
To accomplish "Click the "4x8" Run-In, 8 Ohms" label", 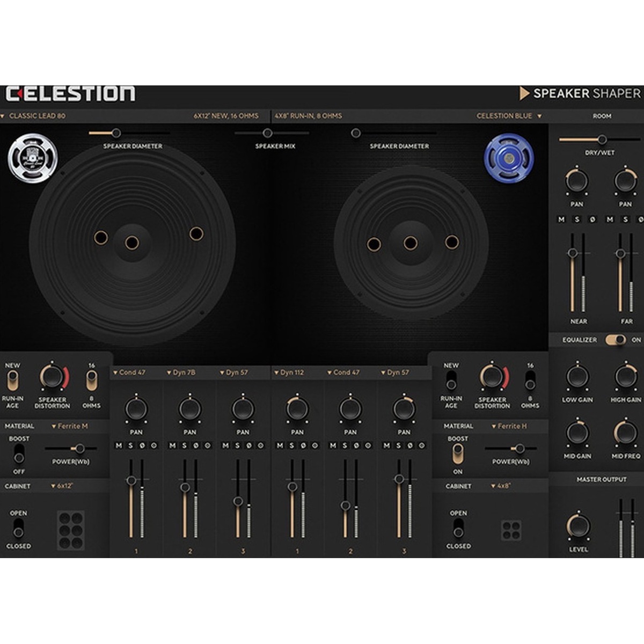I will [x=308, y=116].
